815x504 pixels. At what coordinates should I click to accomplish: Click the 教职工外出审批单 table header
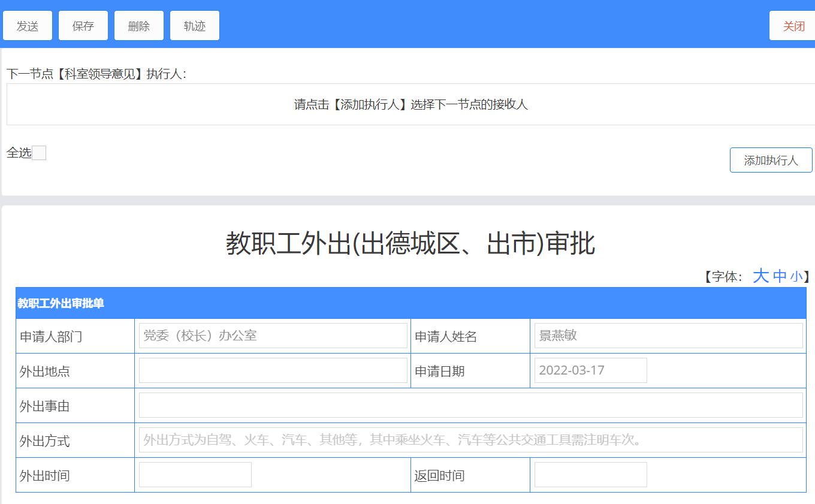(410, 303)
